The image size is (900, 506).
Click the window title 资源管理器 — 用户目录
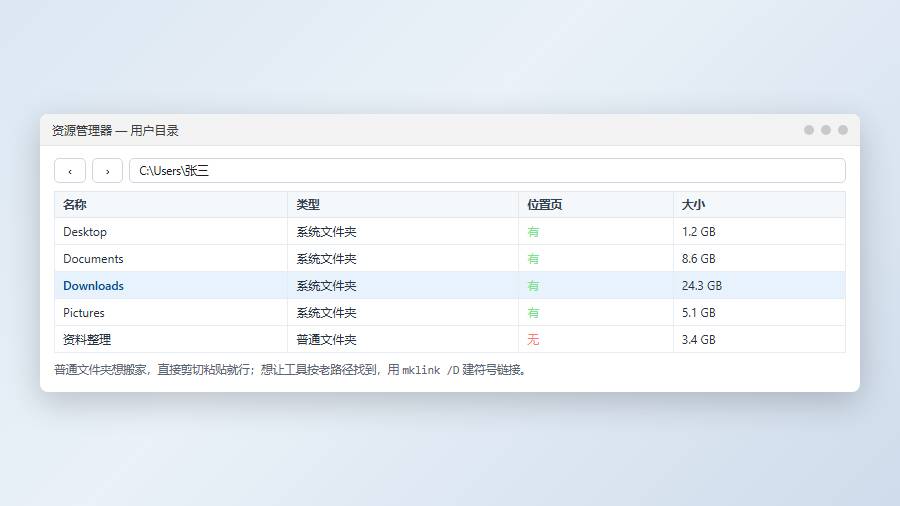(x=115, y=130)
